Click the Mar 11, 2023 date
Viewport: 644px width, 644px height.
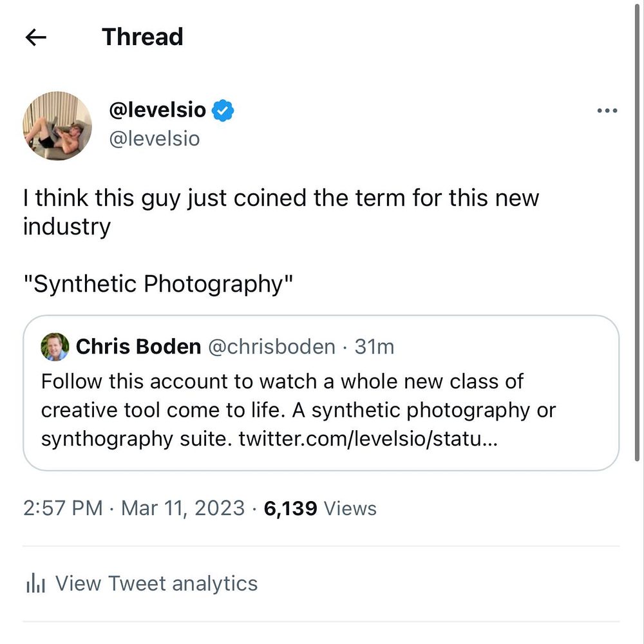(x=183, y=508)
